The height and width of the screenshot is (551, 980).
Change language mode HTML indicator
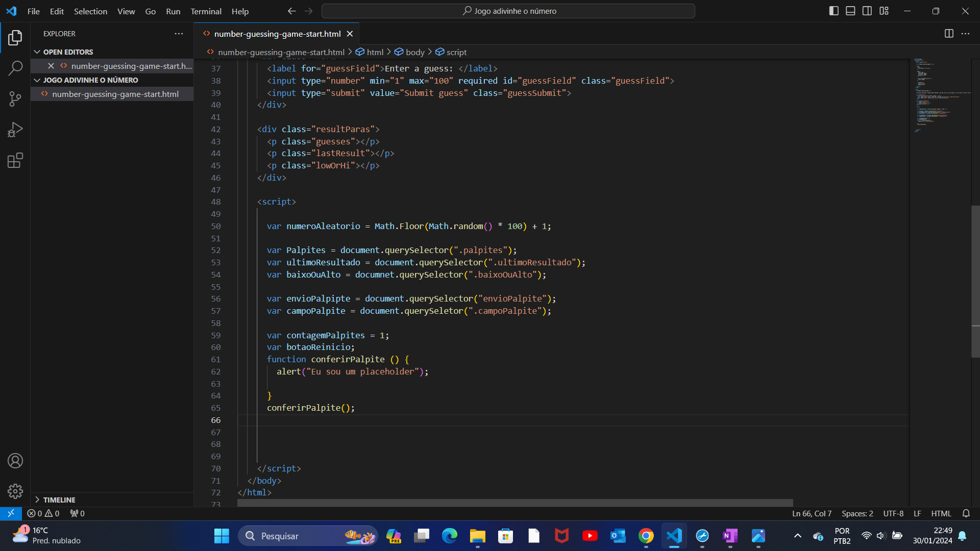(x=941, y=513)
